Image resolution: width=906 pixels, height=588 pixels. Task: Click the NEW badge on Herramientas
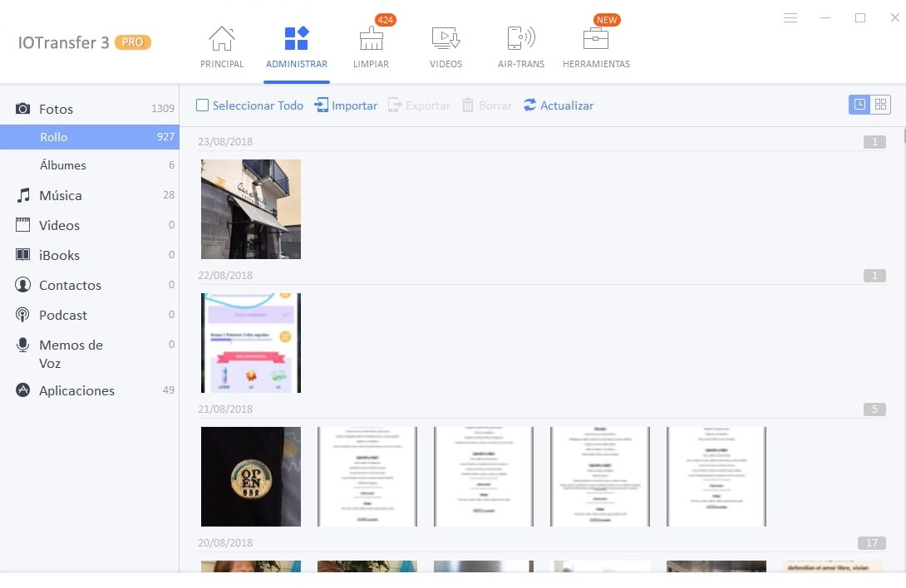tap(607, 20)
